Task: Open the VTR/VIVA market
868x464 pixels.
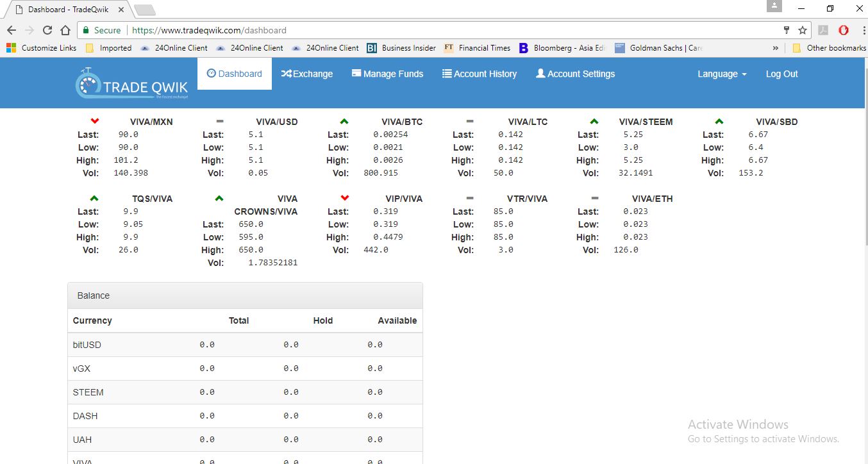Action: (x=528, y=199)
